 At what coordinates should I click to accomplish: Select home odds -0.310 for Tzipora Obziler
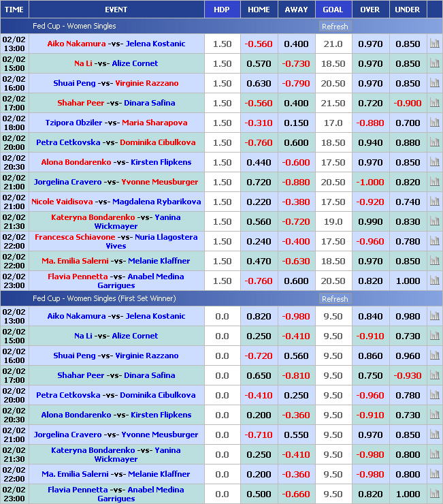tap(259, 123)
